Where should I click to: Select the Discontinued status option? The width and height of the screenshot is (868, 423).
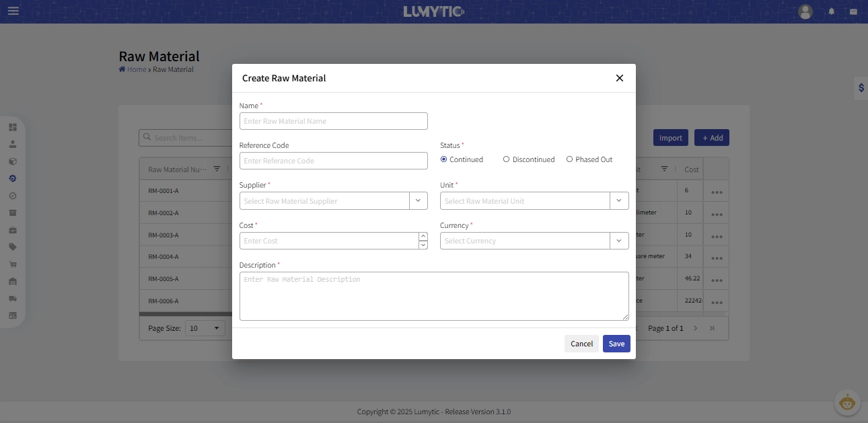pyautogui.click(x=507, y=159)
